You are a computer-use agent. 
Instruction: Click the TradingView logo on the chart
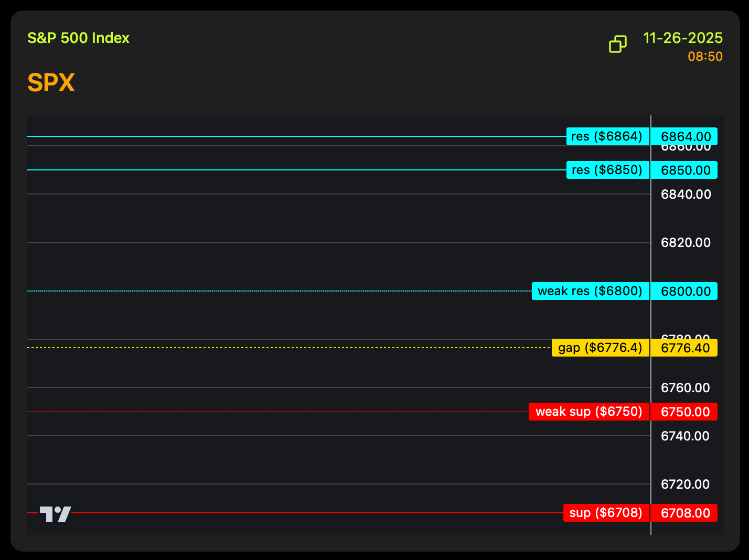click(x=56, y=514)
